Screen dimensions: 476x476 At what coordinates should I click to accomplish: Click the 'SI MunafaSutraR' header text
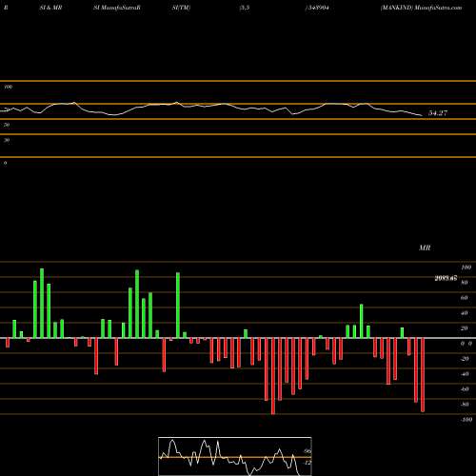(x=117, y=8)
